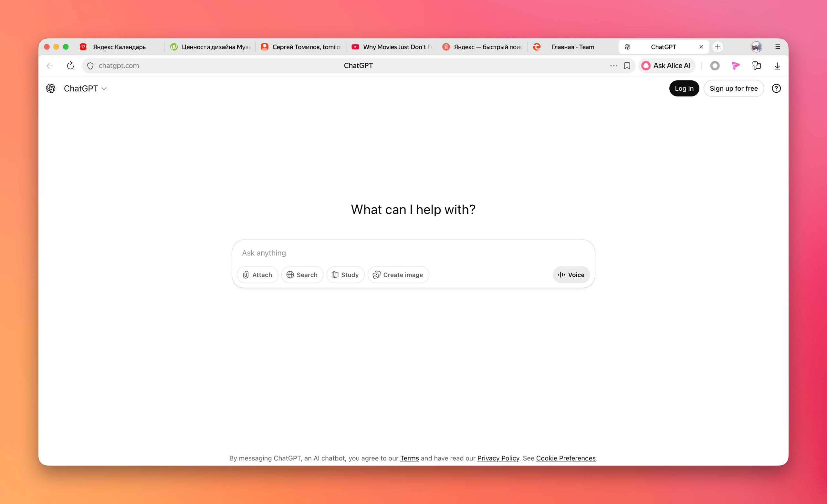Screen dimensions: 827x504
Task: Click the Яндекс Календарь tab favicon
Action: (x=83, y=47)
